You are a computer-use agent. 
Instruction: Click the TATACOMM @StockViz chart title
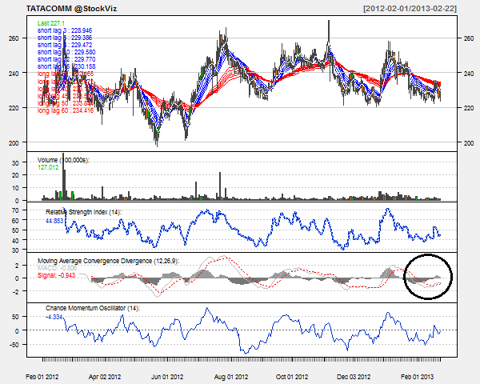pos(71,9)
